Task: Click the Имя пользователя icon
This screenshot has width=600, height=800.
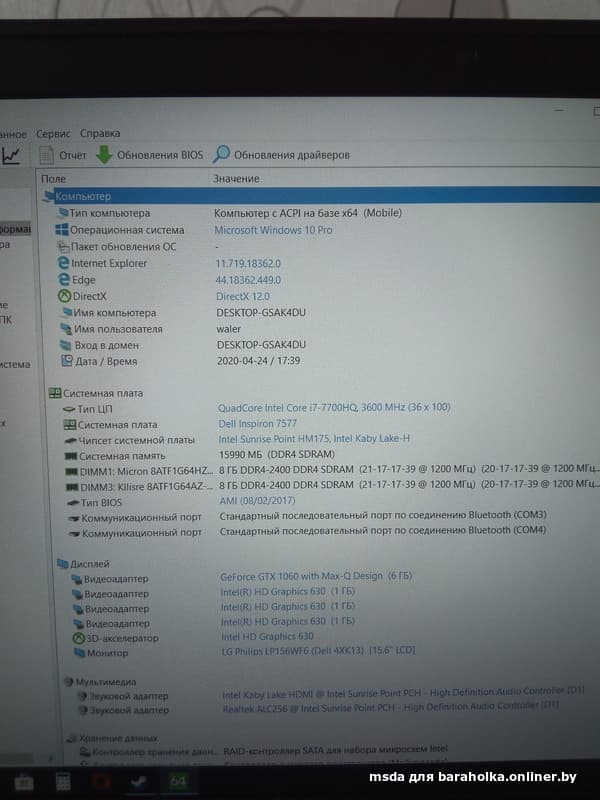Action: [x=66, y=329]
